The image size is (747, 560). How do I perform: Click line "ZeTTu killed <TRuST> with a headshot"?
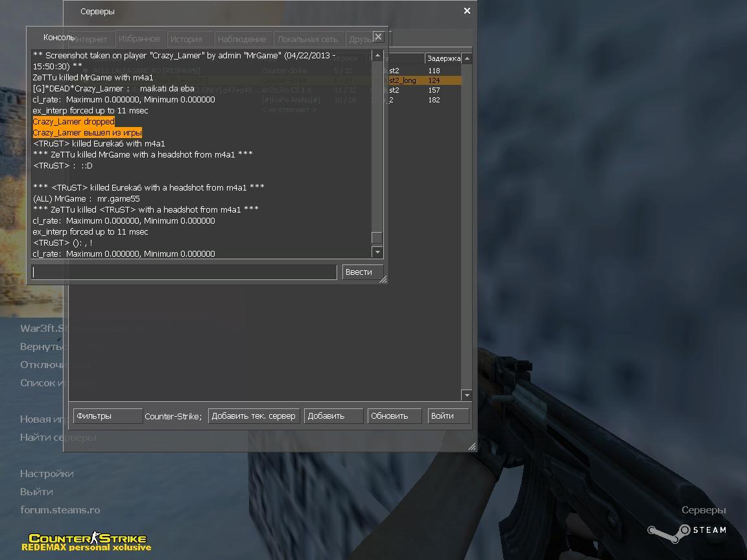146,209
